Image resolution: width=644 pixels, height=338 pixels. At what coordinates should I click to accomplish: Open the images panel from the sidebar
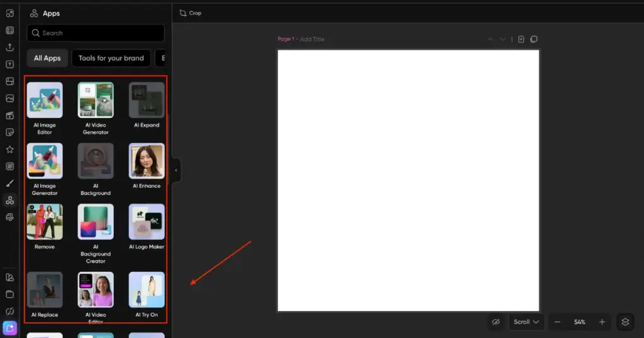tap(10, 99)
